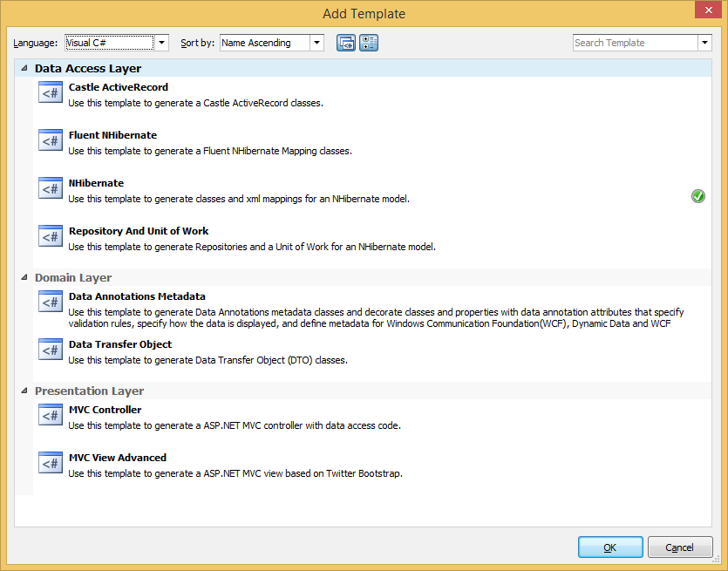
Task: Click the Twitter Bootstrap view description
Action: point(235,473)
